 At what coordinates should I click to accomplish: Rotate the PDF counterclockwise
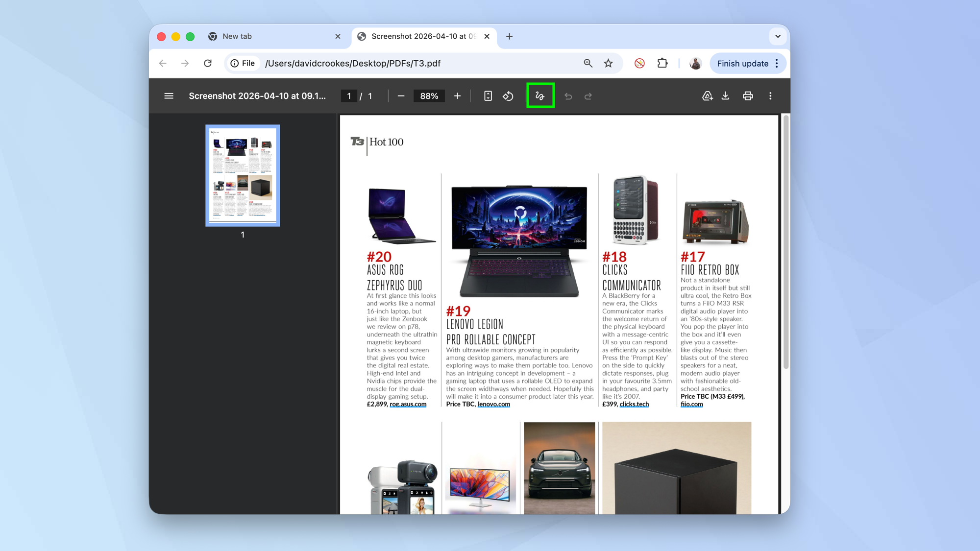(x=508, y=96)
